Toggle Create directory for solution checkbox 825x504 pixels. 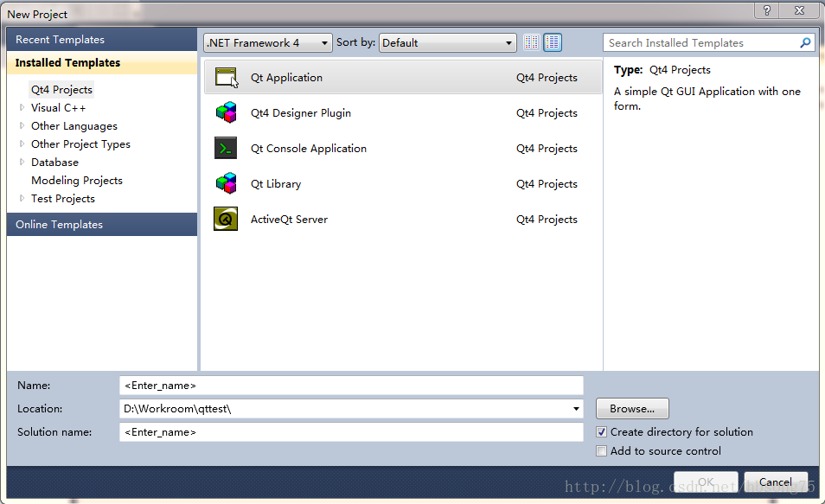[601, 432]
